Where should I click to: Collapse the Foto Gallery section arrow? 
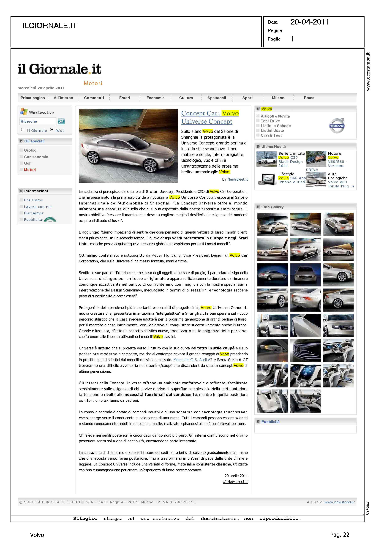click(258, 207)
